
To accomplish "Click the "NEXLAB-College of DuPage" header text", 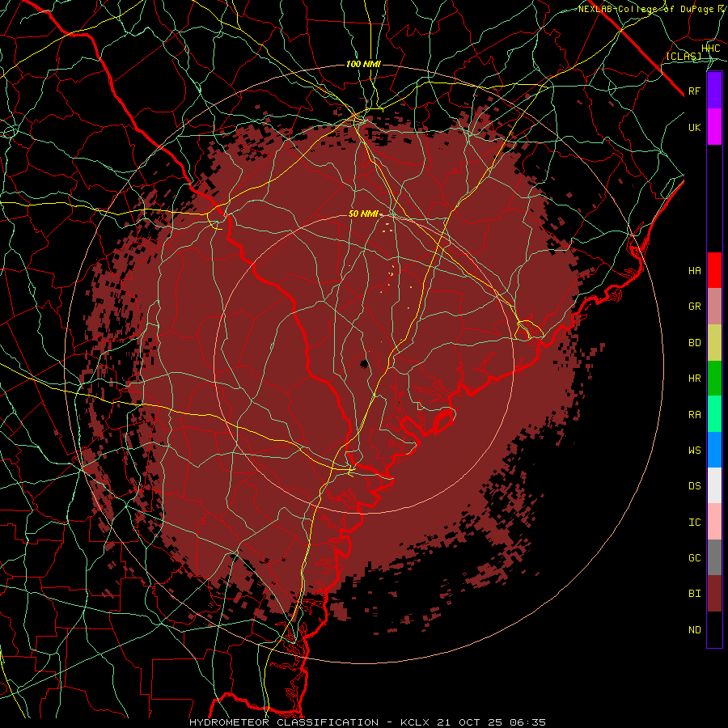I will [x=645, y=9].
